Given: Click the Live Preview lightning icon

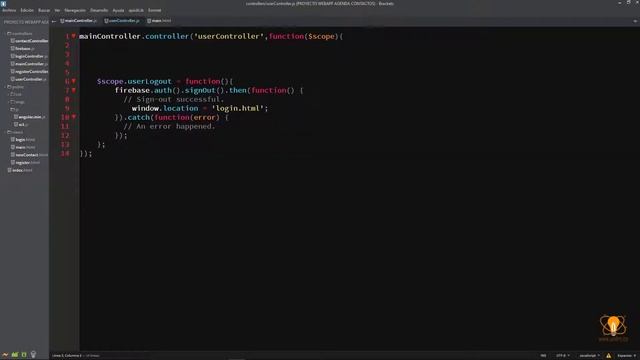Looking at the screenshot, I should pyautogui.click(x=5, y=355).
